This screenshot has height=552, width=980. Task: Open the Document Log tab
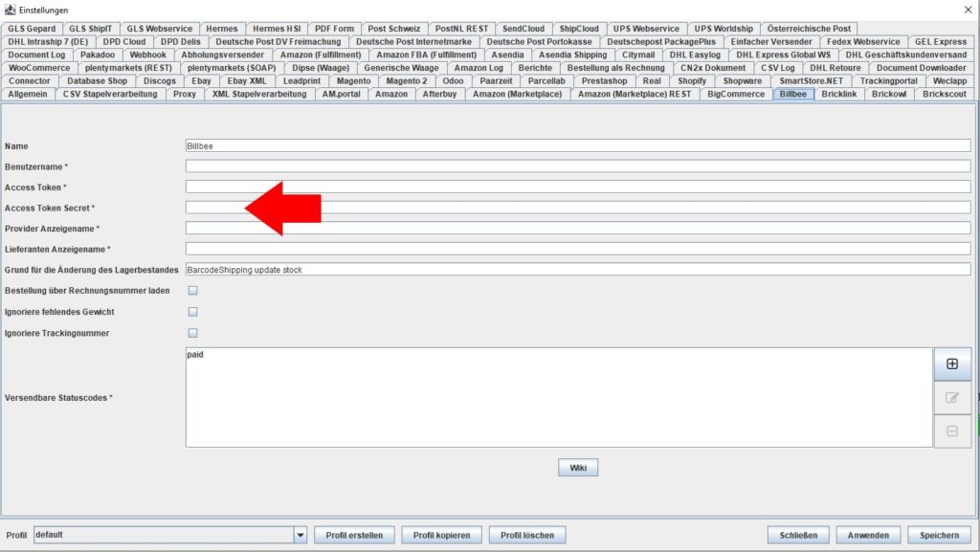click(x=36, y=55)
